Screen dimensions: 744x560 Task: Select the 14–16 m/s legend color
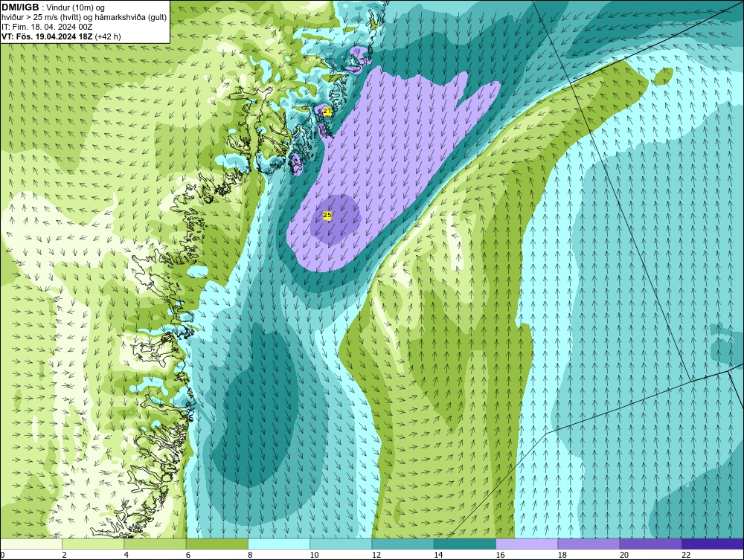click(465, 544)
